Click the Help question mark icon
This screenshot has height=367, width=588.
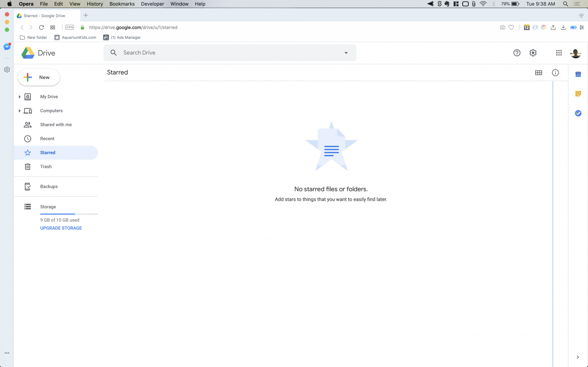point(517,53)
